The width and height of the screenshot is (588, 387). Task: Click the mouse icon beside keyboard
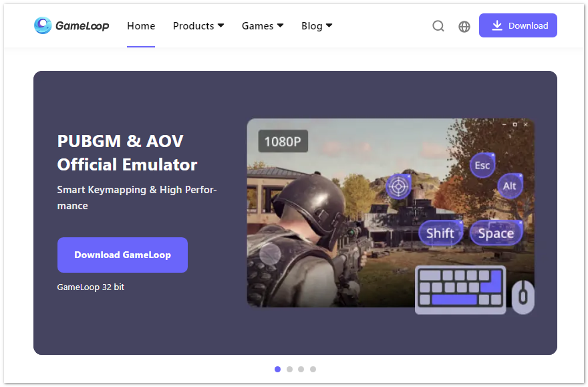point(523,297)
